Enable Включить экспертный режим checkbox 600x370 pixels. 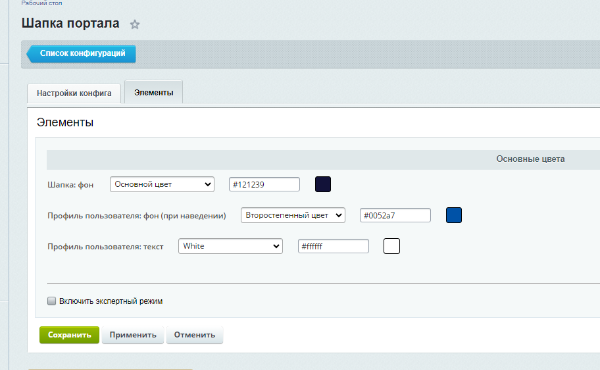coord(51,301)
